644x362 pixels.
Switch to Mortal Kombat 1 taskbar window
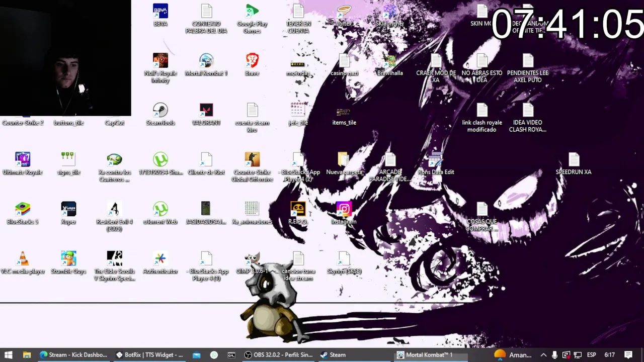[x=431, y=355]
